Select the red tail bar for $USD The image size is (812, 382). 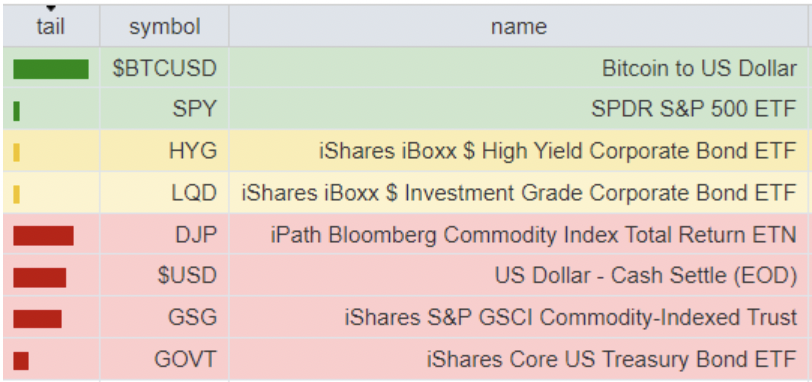tap(39, 277)
